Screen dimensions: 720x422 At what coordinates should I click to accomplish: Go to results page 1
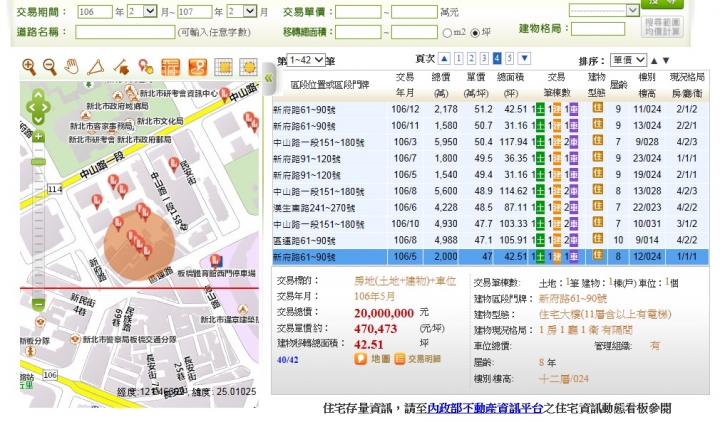458,59
